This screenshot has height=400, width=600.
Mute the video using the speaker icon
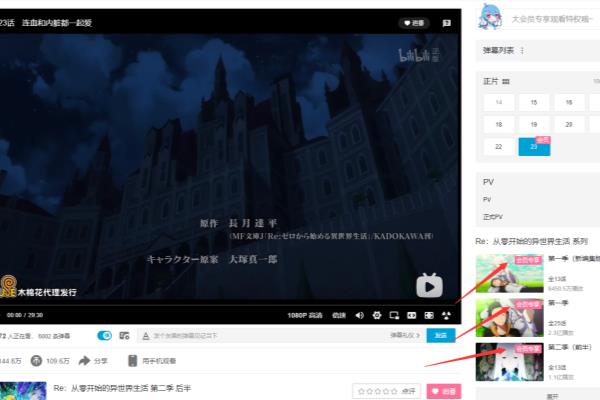coord(359,315)
